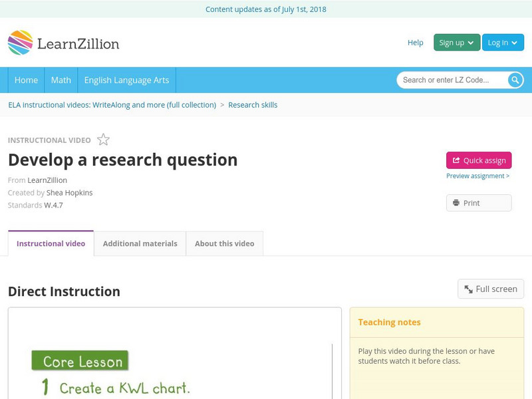Image resolution: width=532 pixels, height=399 pixels.
Task: Click the search magnifier icon
Action: (x=515, y=80)
